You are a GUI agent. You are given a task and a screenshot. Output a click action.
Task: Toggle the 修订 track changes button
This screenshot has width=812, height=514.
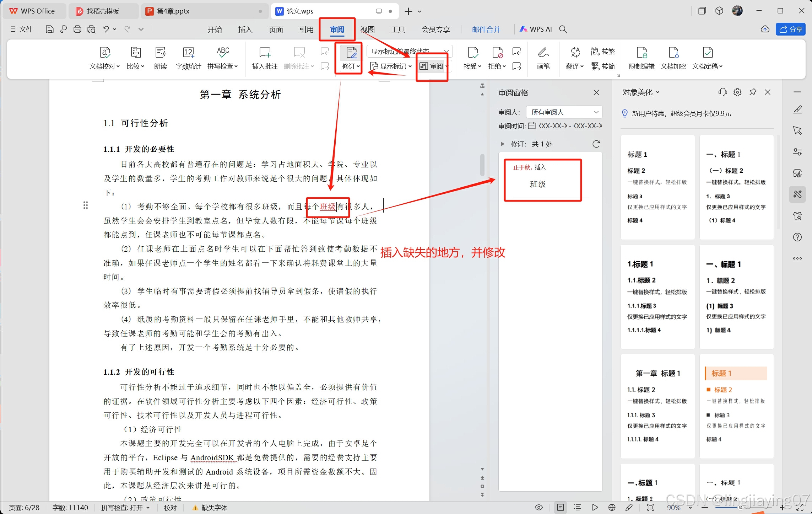(351, 53)
